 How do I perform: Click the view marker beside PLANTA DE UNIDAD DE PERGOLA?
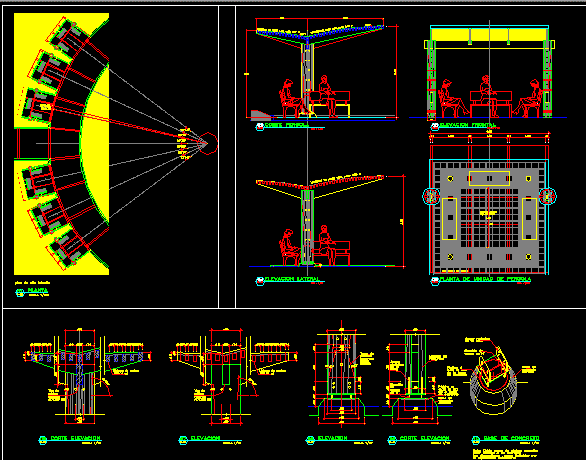[x=435, y=281]
